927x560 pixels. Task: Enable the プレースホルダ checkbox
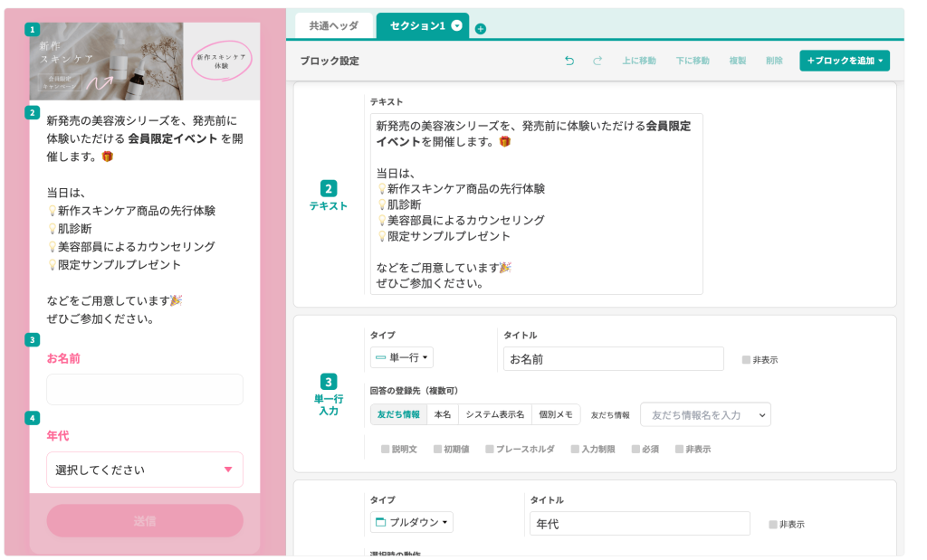tap(489, 449)
